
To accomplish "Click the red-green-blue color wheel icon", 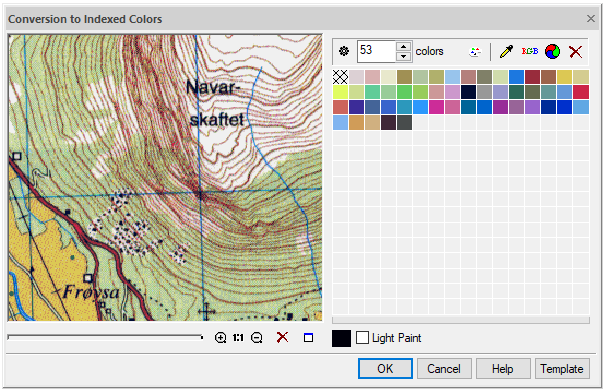I will tap(552, 51).
